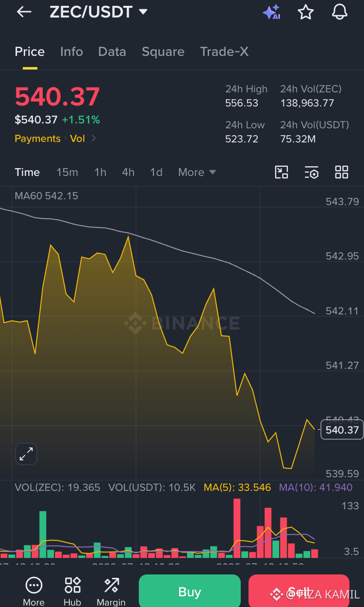
Task: Tap the current price tag 540.37 on axis
Action: click(342, 430)
